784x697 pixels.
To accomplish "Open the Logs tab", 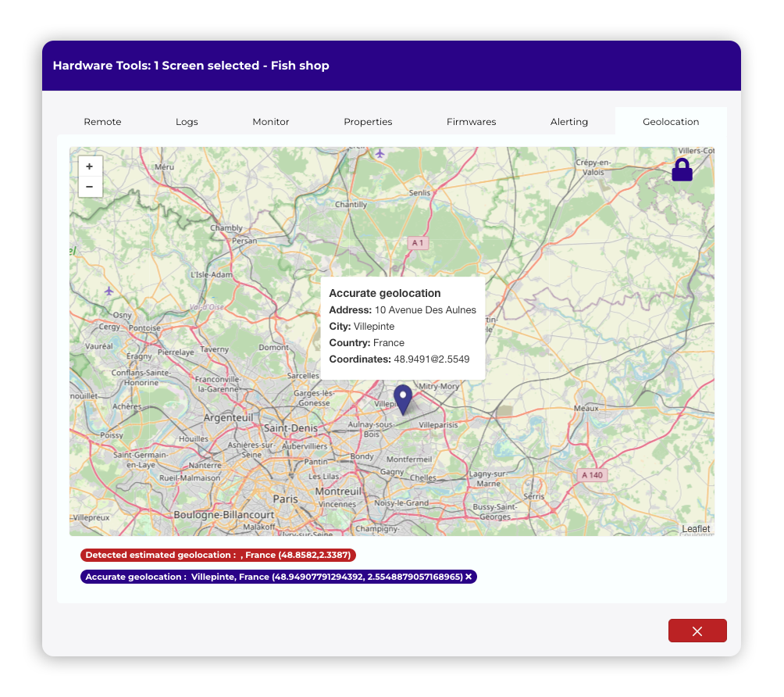I will (187, 122).
